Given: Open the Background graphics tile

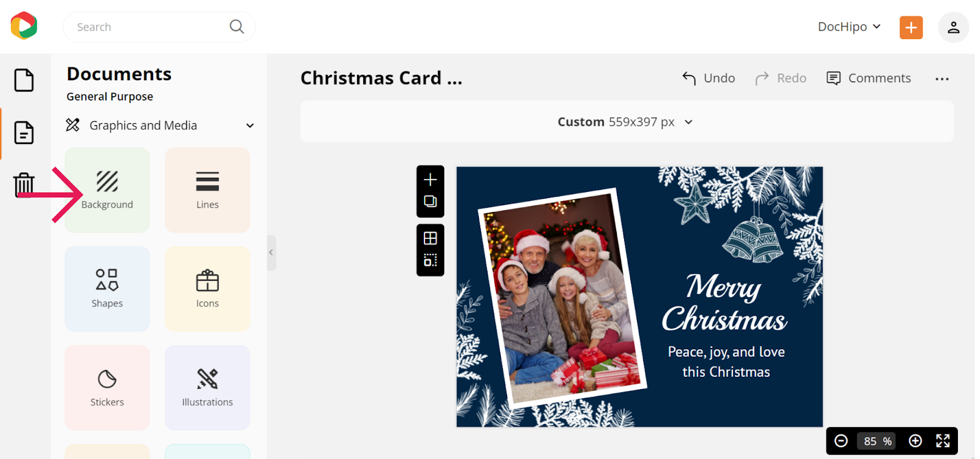Looking at the screenshot, I should [107, 190].
